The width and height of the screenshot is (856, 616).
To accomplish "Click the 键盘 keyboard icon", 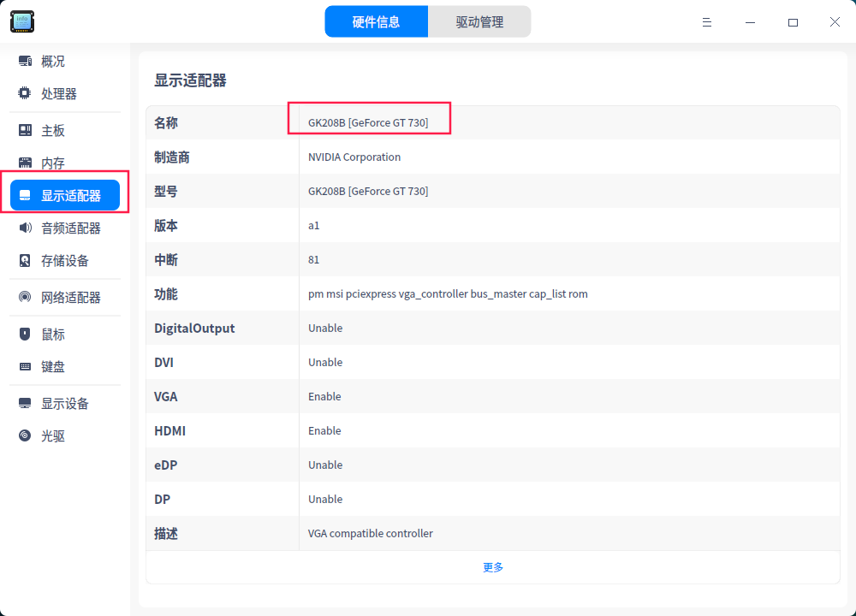I will [25, 367].
